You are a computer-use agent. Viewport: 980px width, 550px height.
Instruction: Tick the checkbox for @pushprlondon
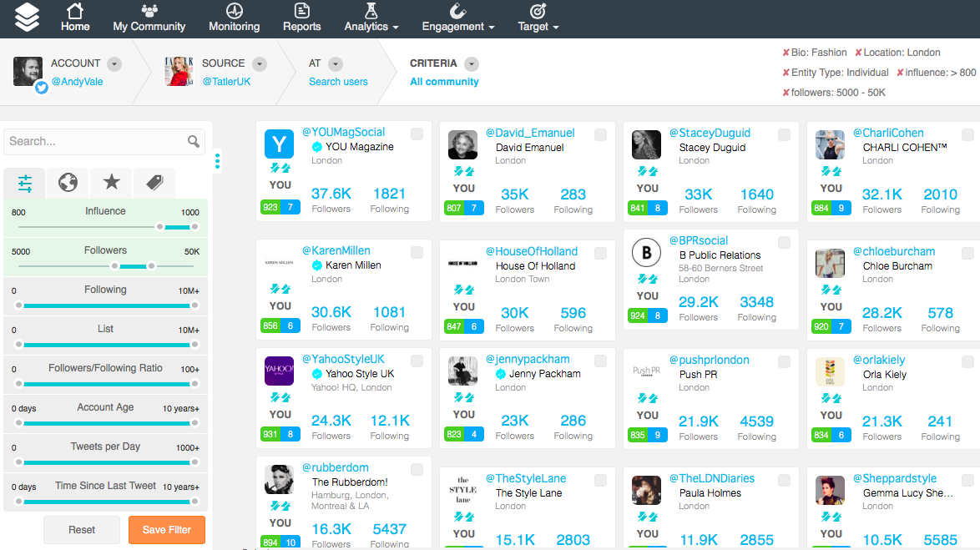pos(785,361)
